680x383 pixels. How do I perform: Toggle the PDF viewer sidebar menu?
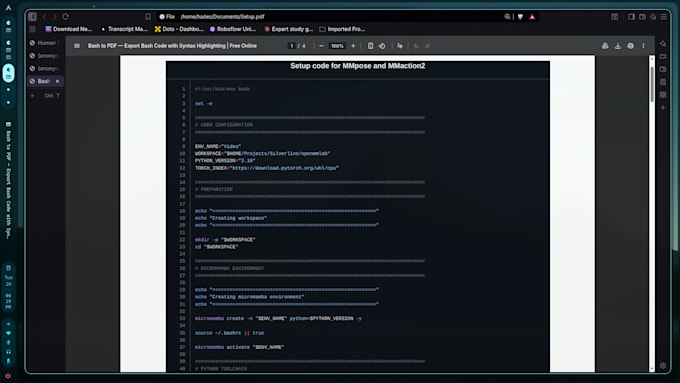77,46
